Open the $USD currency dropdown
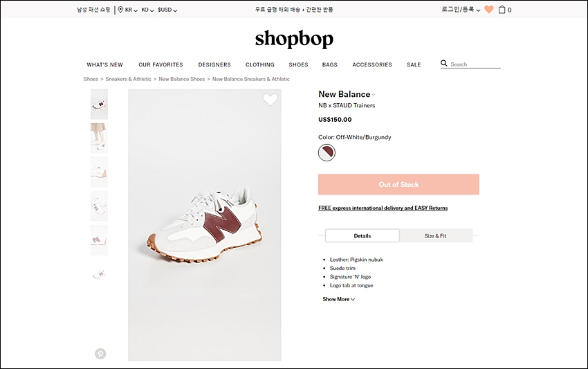Viewport: 588px width, 369px height. click(167, 10)
